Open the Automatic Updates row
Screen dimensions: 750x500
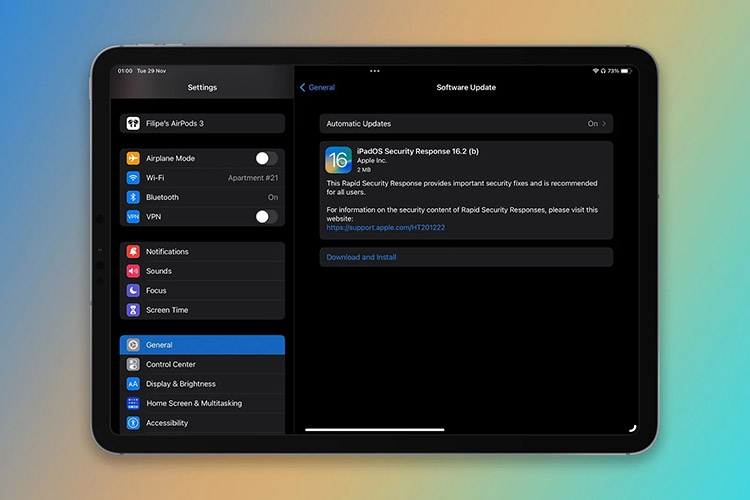coord(466,123)
